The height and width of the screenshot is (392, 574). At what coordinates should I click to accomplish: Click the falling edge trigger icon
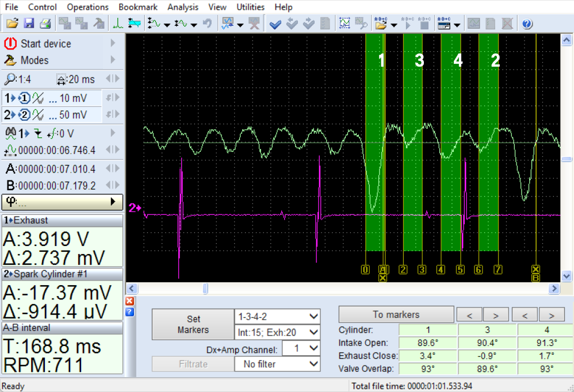(38, 133)
